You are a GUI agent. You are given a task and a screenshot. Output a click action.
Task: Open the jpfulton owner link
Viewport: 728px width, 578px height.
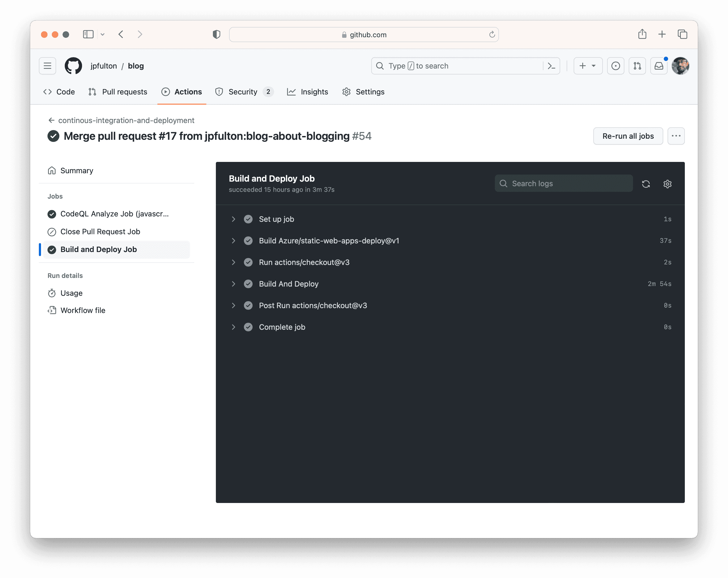coord(104,66)
